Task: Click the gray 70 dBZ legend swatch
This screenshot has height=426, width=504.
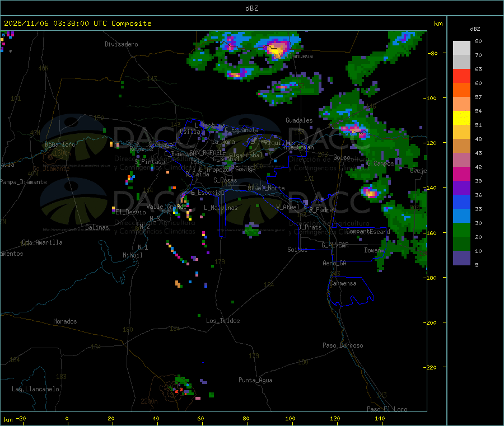Action: [461, 62]
